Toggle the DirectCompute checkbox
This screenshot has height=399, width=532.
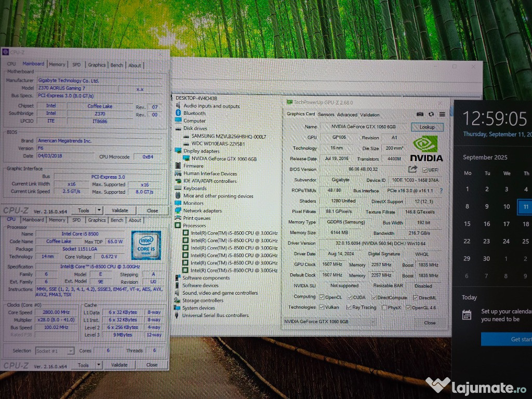coord(374,298)
